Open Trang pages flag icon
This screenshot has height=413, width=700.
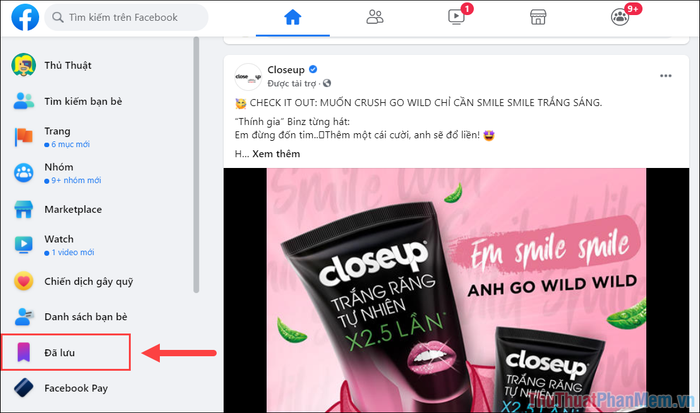click(24, 137)
